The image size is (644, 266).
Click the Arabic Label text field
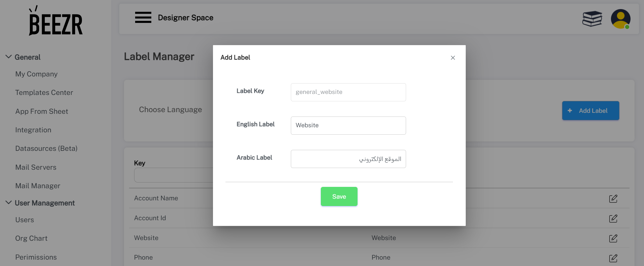348,159
